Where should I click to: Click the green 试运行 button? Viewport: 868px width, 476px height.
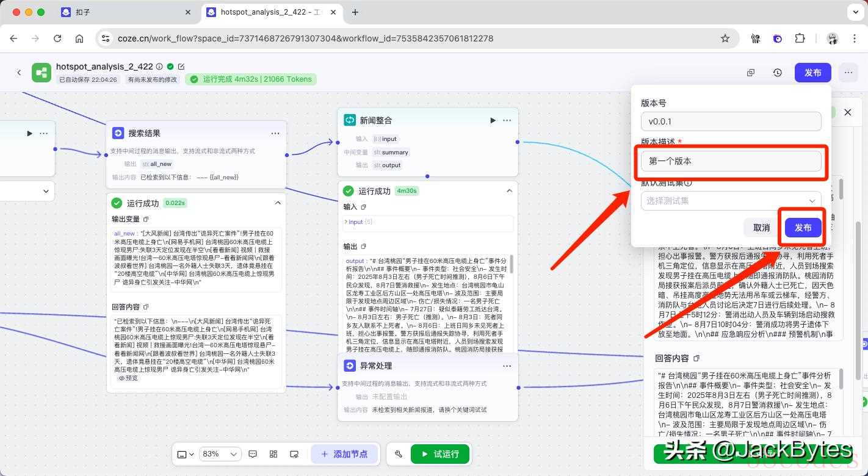pyautogui.click(x=439, y=454)
